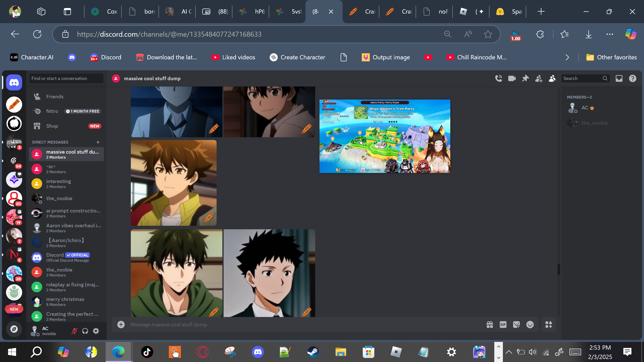Viewport: 644px width, 362px height.
Task: Go back to the previous page
Action: pyautogui.click(x=15, y=34)
